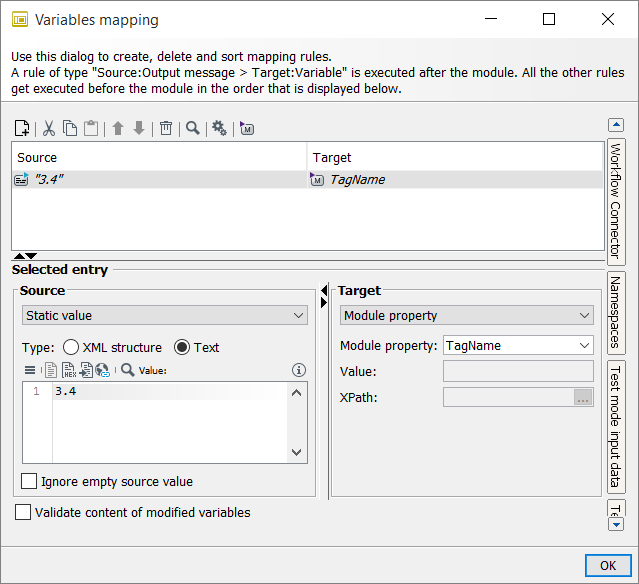Select the Text type radio button
Viewport: 639px width, 584px height.
pos(182,347)
